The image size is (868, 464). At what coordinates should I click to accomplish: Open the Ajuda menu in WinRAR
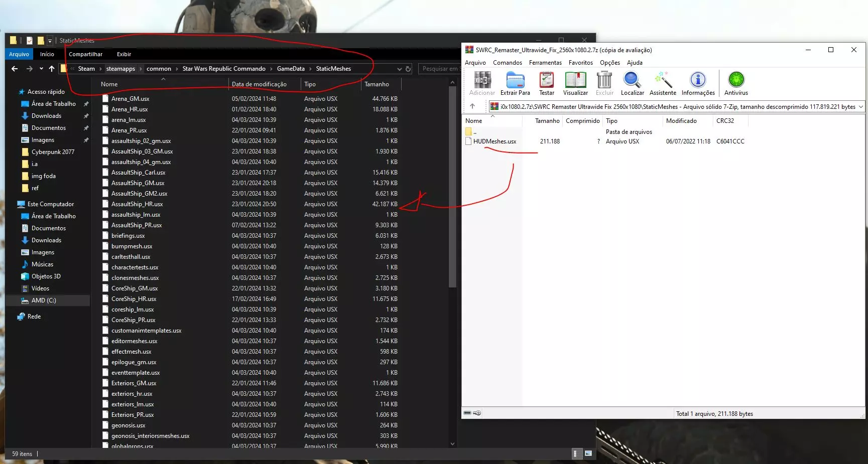(635, 63)
